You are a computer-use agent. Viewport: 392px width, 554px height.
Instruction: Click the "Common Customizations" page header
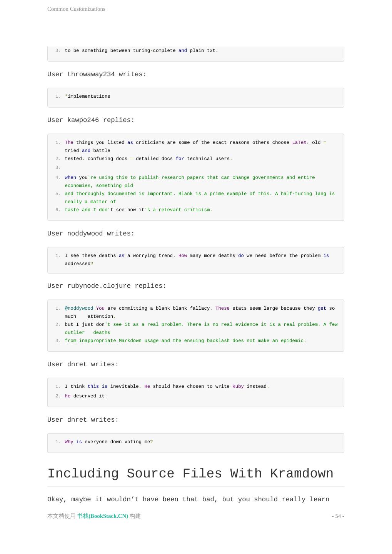pos(76,9)
